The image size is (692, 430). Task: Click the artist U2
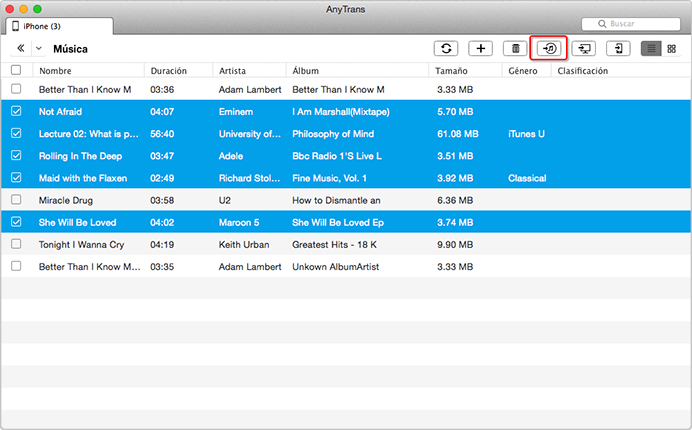[x=225, y=200]
